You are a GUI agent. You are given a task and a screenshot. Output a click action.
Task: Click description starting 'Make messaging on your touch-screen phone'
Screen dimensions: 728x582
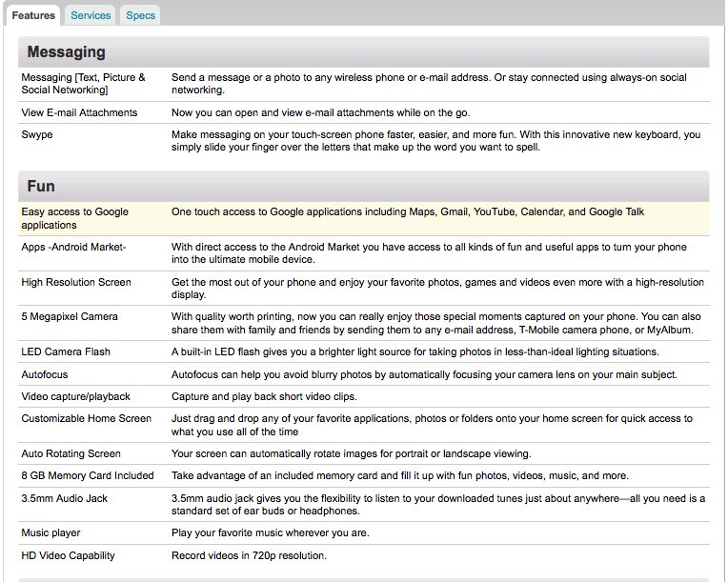point(436,141)
